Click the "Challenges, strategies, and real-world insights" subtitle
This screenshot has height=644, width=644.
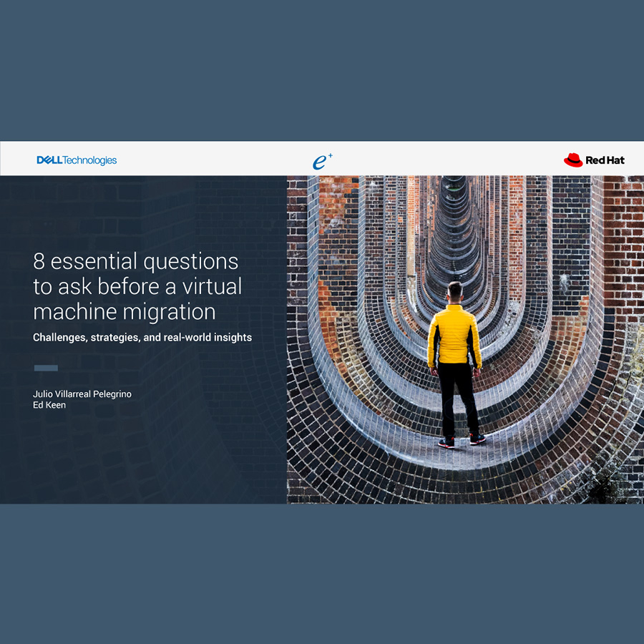coord(142,337)
